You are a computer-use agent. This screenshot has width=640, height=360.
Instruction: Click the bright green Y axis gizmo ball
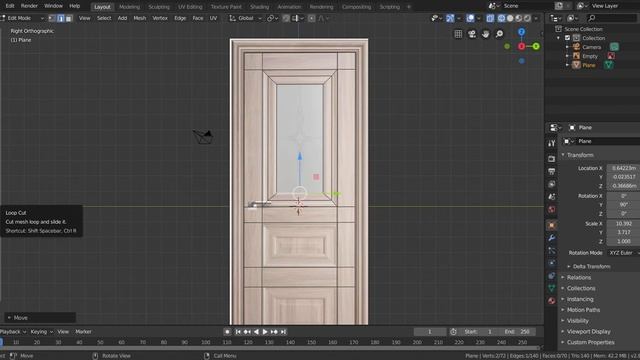[x=536, y=47]
